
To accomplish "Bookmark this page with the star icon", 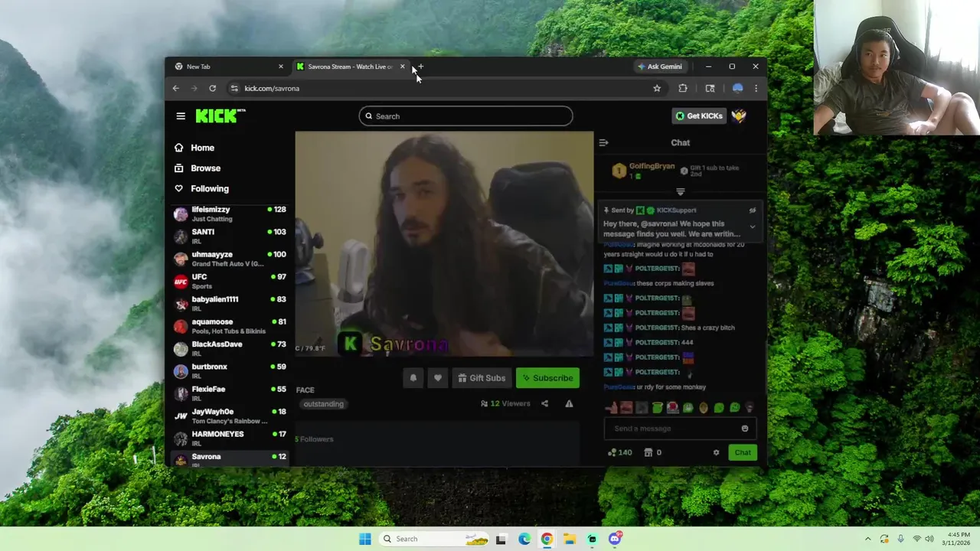I will tap(657, 88).
